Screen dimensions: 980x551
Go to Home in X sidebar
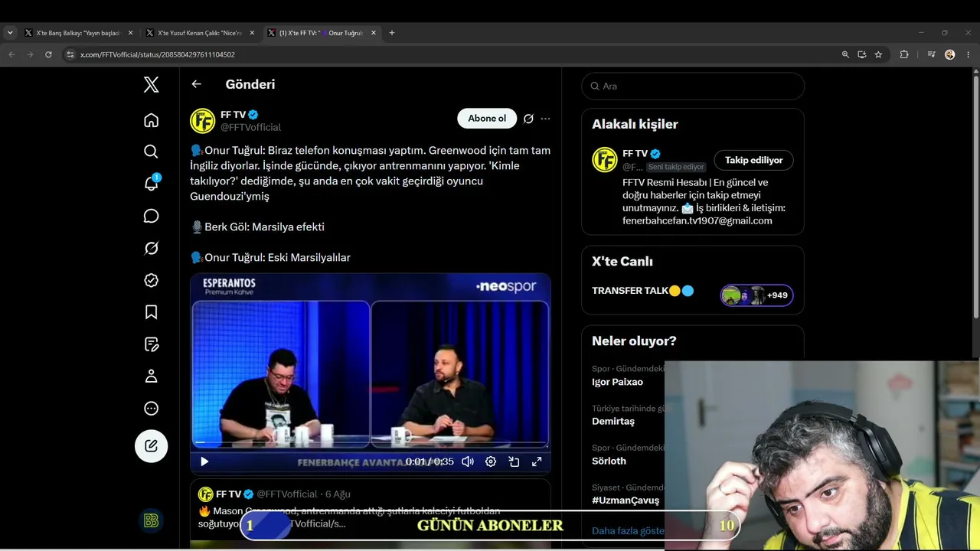(152, 120)
